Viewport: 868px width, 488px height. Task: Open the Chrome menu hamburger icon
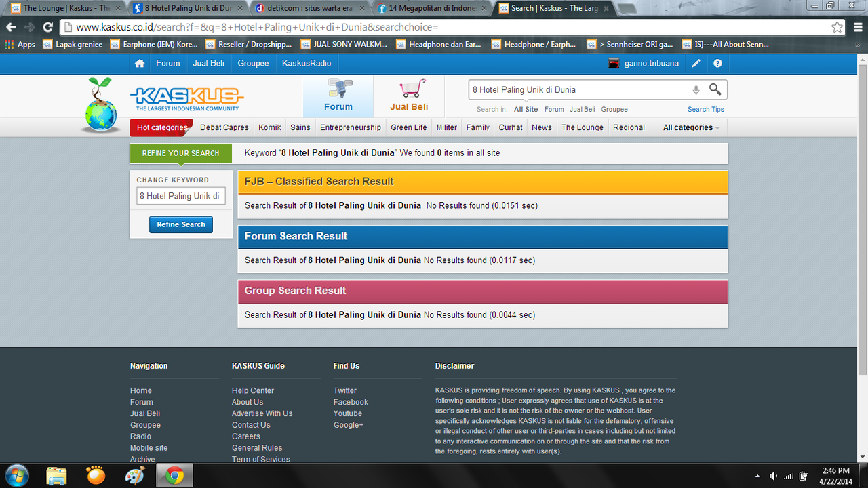click(856, 27)
